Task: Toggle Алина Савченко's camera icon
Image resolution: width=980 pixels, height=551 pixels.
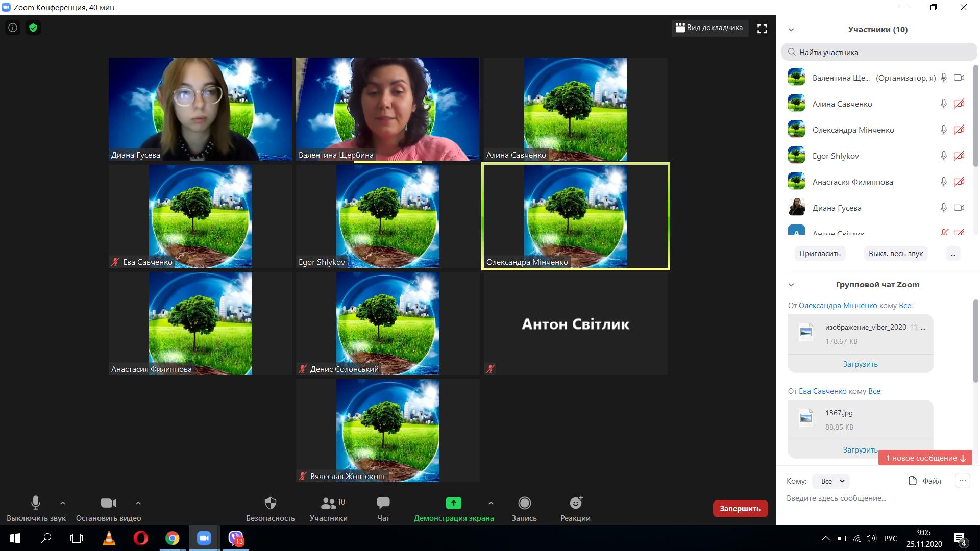Action: (x=959, y=104)
